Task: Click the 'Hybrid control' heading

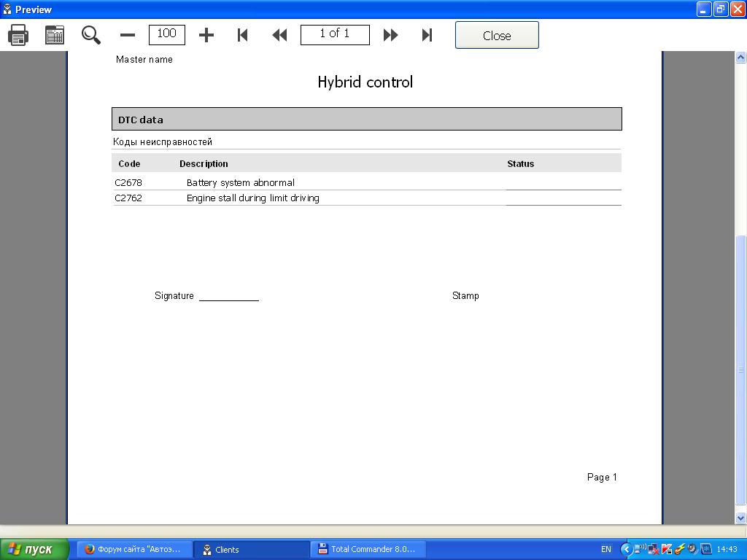Action: click(365, 82)
